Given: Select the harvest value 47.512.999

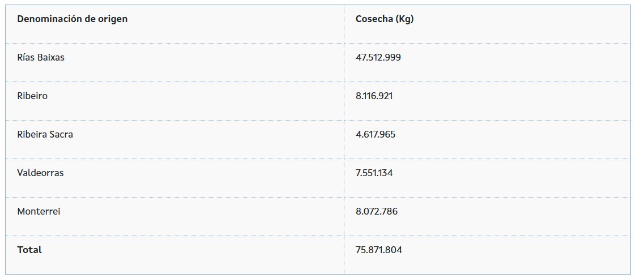Looking at the screenshot, I should [x=378, y=58].
